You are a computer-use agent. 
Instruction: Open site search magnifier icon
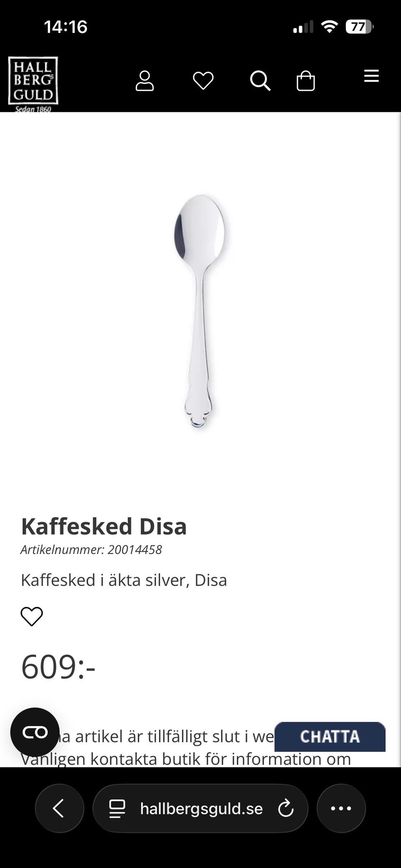260,81
